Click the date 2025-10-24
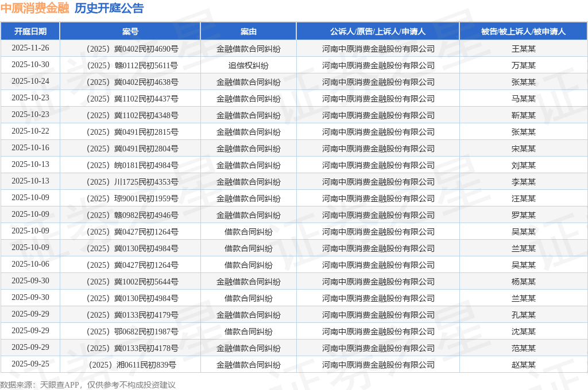 (30, 81)
